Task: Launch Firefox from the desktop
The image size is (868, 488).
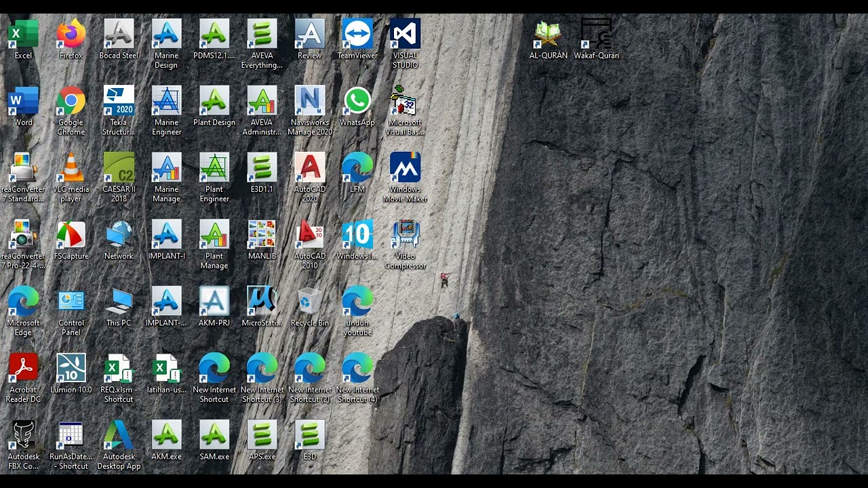Action: click(x=71, y=34)
